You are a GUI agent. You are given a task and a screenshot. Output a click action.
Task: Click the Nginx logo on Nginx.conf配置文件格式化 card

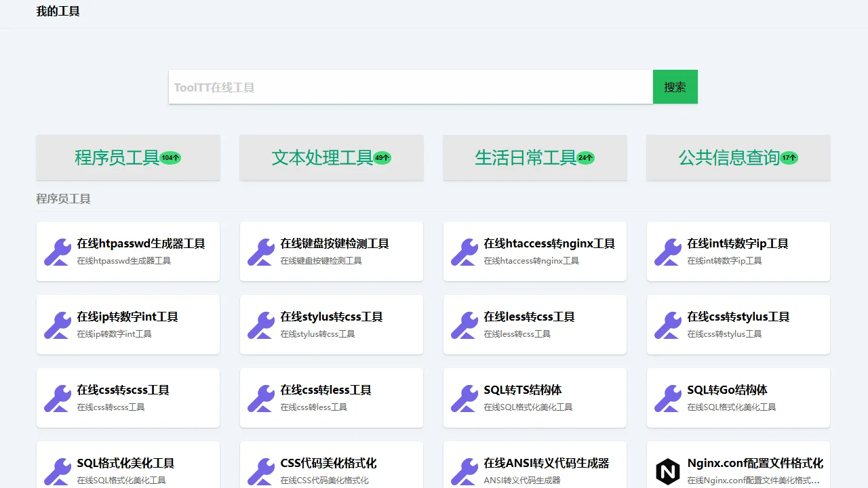pos(667,471)
